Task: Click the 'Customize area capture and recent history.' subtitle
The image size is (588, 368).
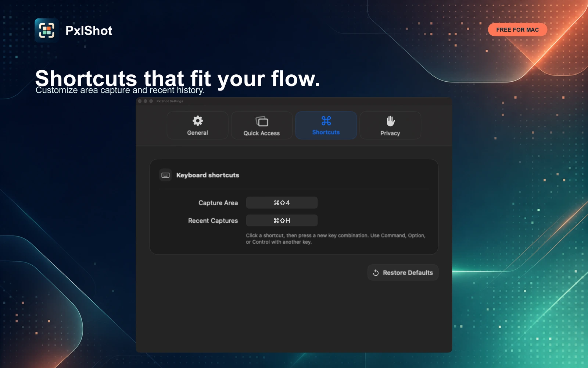Action: 120,90
